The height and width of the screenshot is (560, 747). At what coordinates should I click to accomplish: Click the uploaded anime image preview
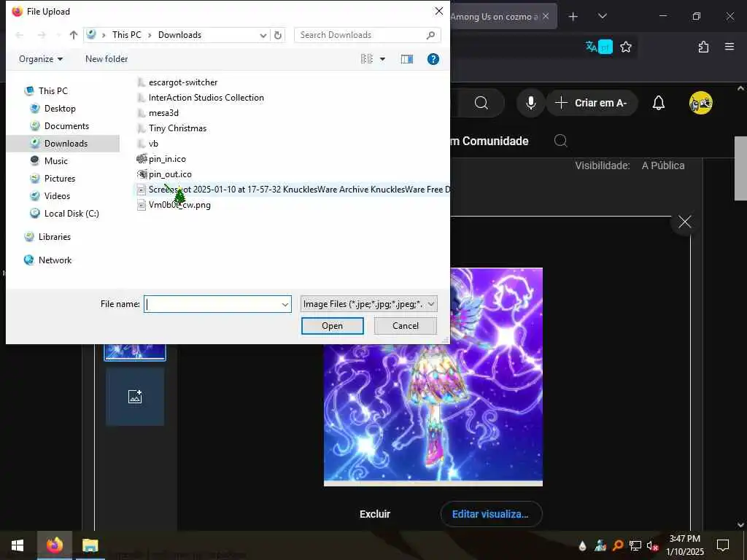433,377
